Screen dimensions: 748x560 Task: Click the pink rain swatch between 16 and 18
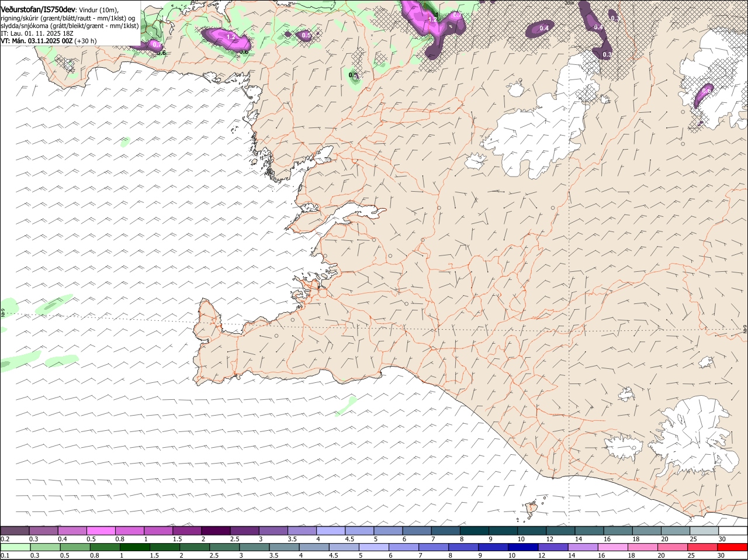(x=614, y=547)
